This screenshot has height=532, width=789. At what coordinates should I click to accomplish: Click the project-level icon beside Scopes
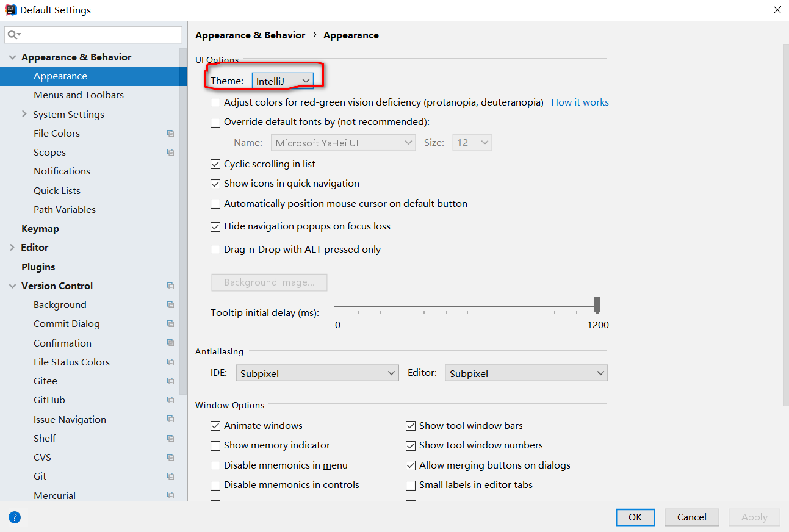170,153
